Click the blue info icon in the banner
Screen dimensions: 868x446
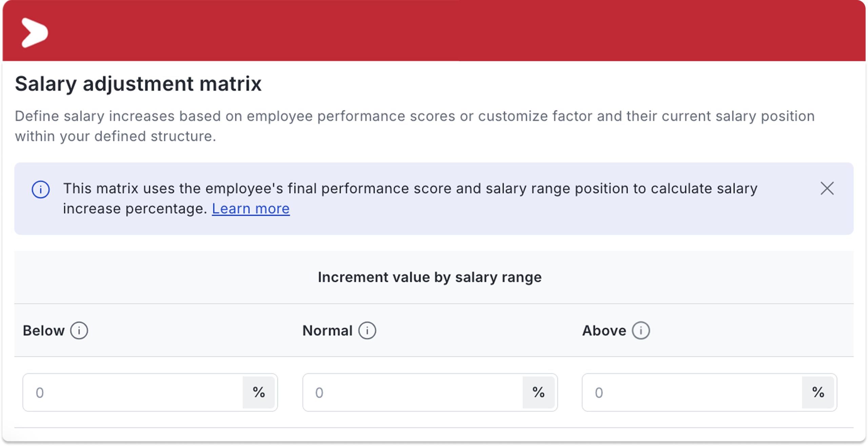(41, 189)
